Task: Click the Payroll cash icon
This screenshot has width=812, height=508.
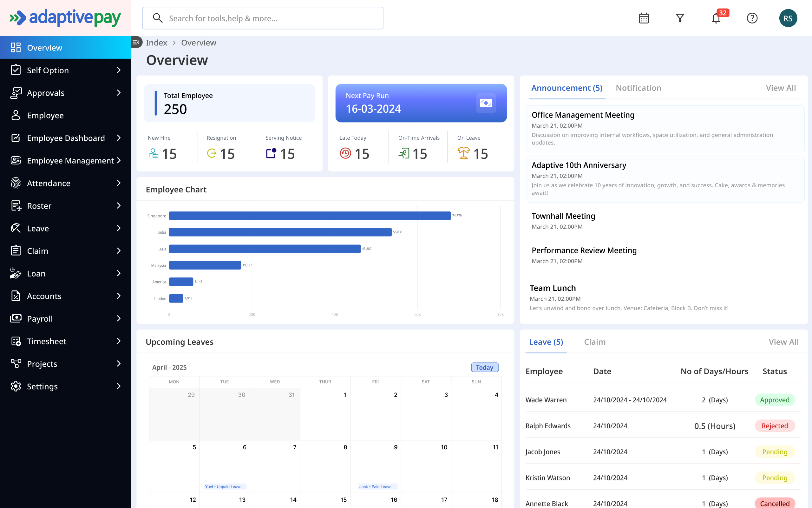Action: pyautogui.click(x=16, y=318)
